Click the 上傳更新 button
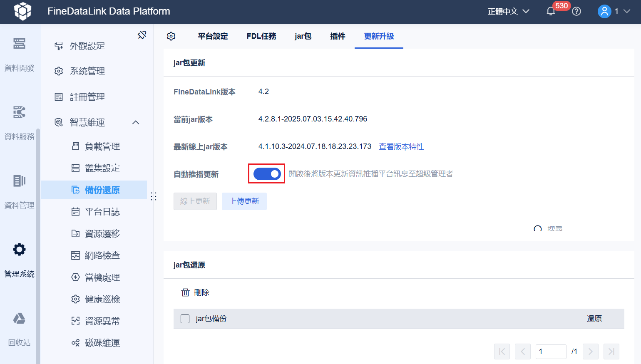641x364 pixels. [244, 201]
